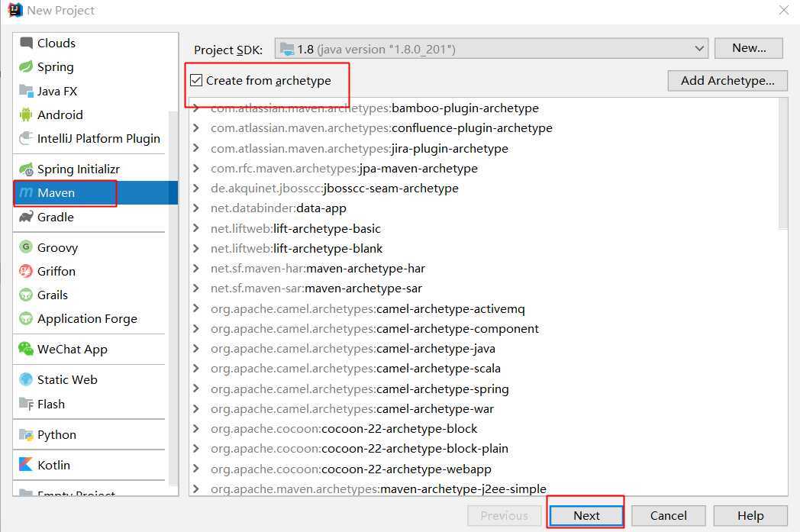Screen dimensions: 800x532
Task: Click the Next button
Action: 586,516
